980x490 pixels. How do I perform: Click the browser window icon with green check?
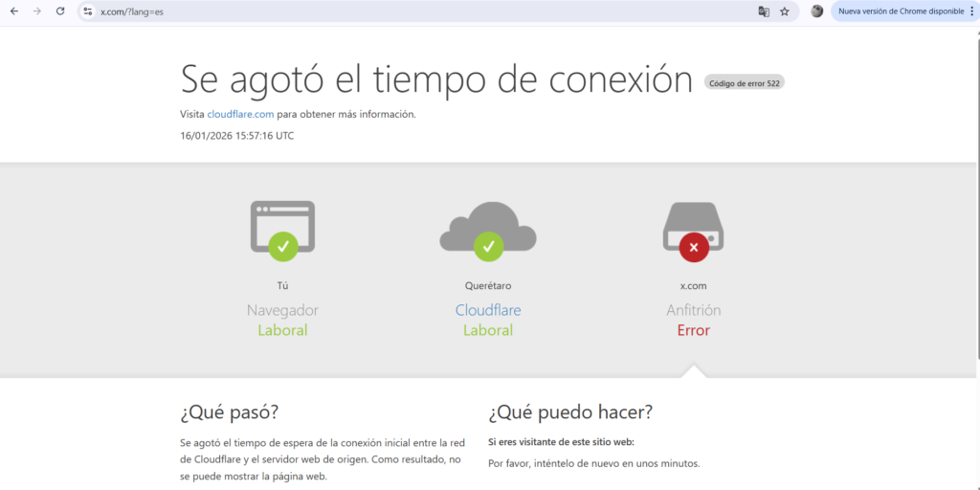click(282, 230)
